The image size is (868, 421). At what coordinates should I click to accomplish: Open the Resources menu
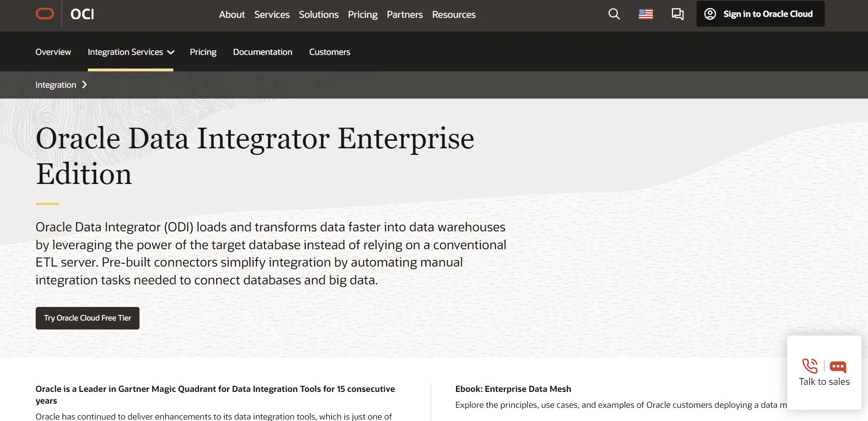point(454,15)
